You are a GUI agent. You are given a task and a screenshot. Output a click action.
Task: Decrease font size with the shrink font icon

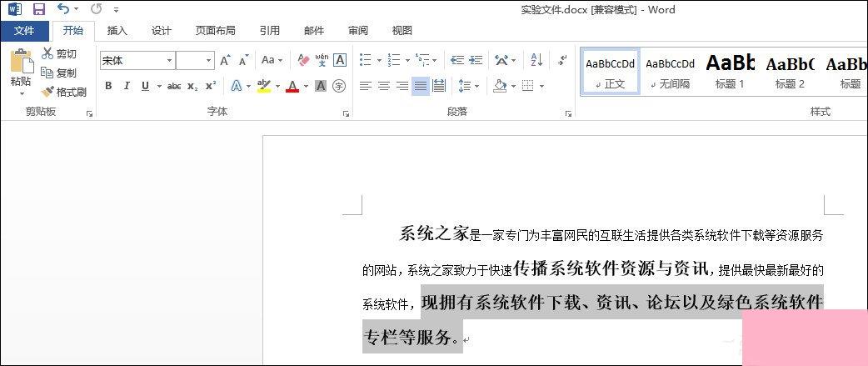click(x=243, y=60)
